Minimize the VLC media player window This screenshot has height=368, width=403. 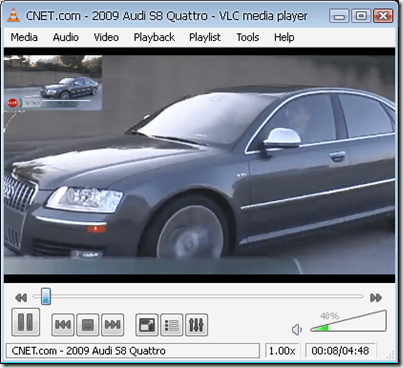(x=339, y=16)
